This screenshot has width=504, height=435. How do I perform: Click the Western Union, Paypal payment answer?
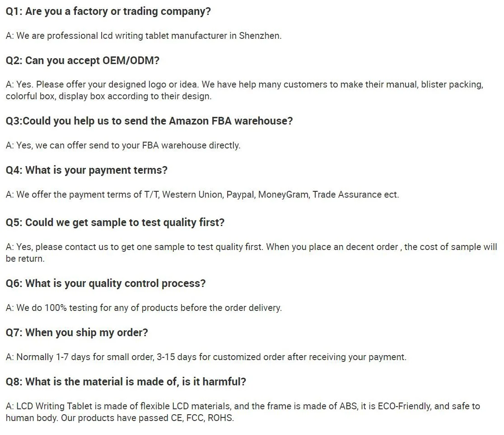[x=202, y=194]
